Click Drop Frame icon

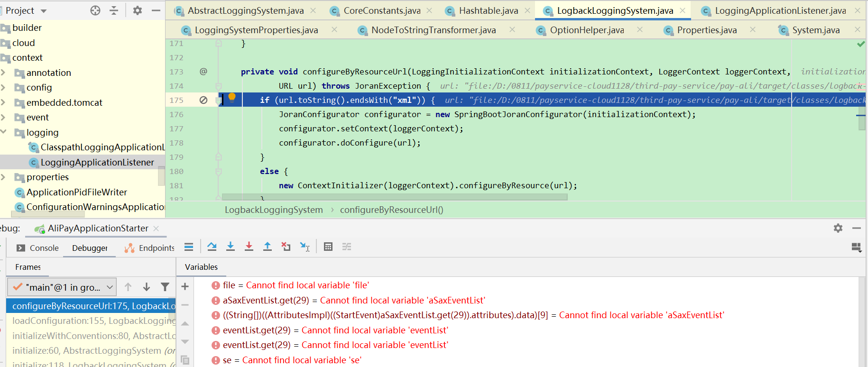click(286, 247)
